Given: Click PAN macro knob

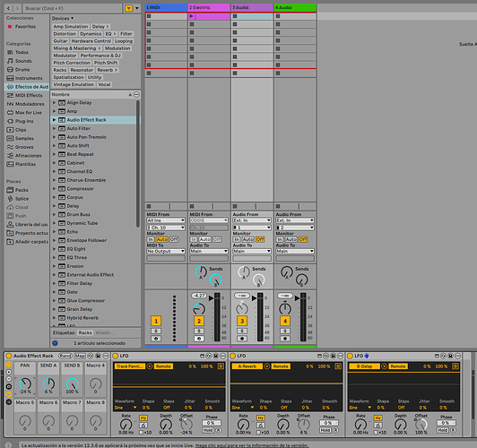Looking at the screenshot, I should pos(25,383).
